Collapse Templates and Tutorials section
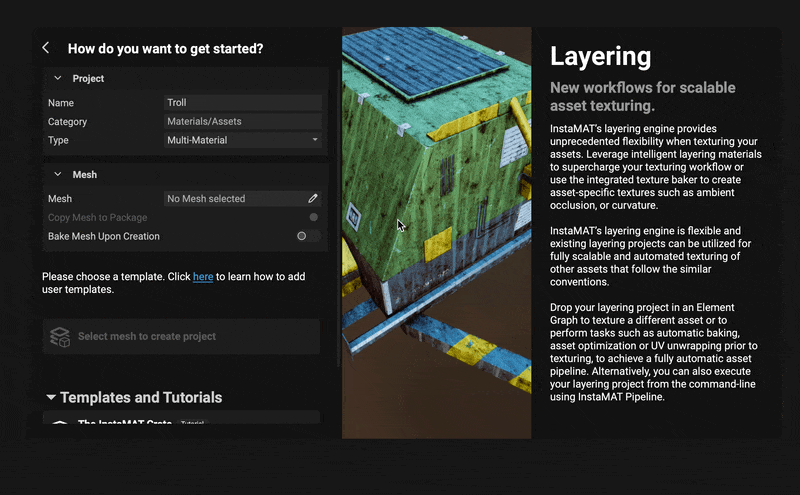This screenshot has height=495, width=800. 51,397
